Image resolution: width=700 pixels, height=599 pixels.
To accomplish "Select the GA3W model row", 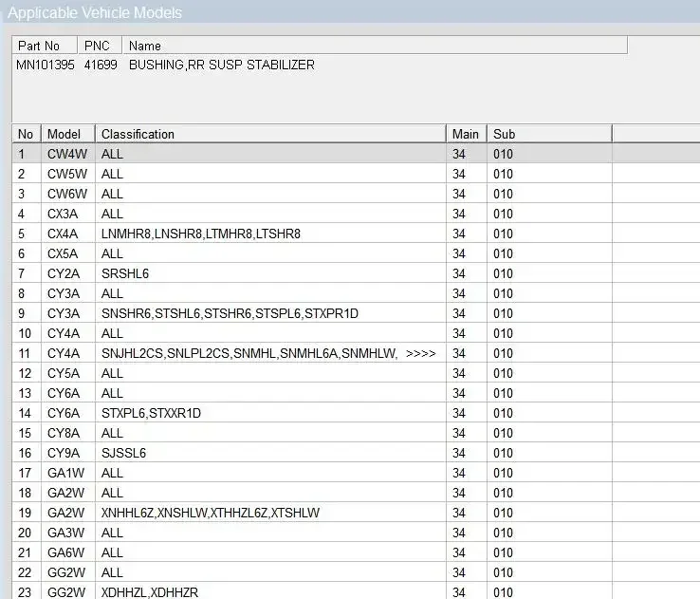I will [357, 533].
